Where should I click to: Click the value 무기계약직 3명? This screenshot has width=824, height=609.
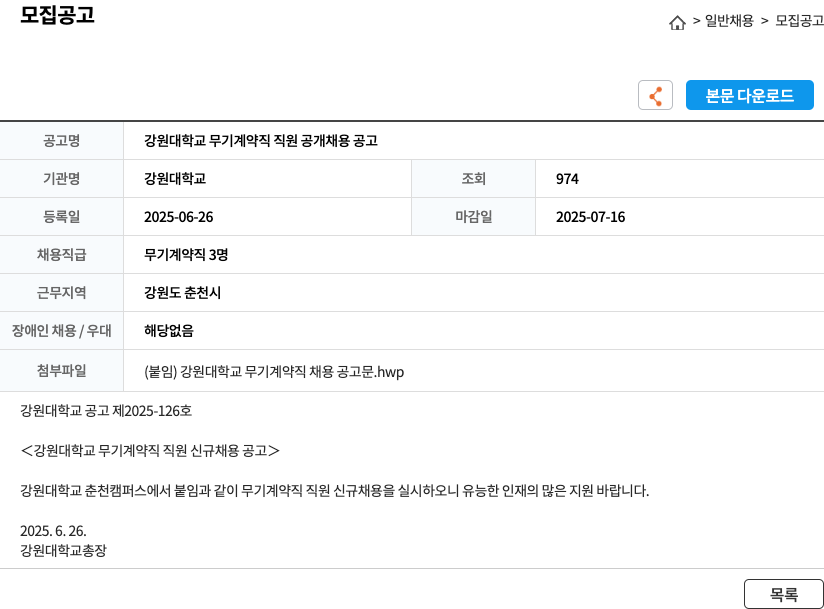[x=186, y=255]
